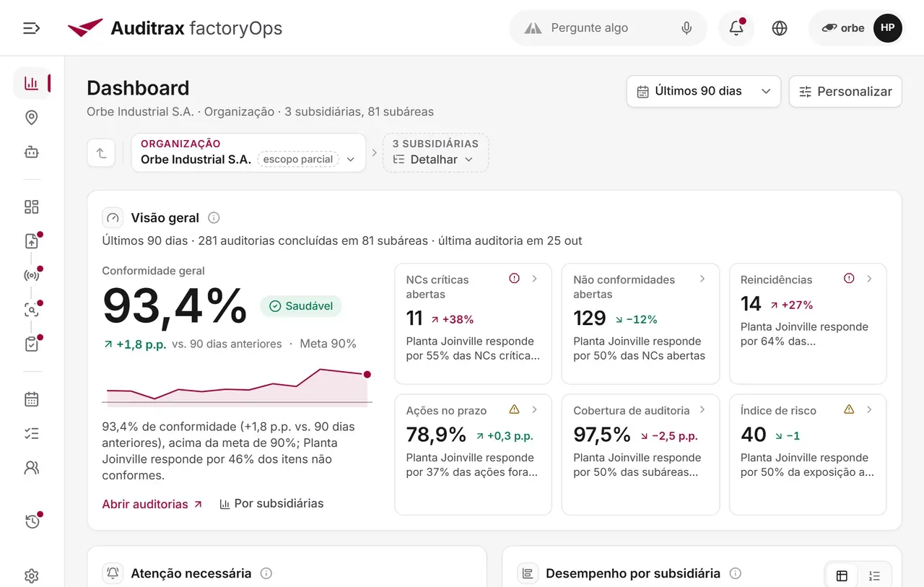Click the 129 open non-conformities value
Image resolution: width=924 pixels, height=587 pixels.
click(x=590, y=318)
